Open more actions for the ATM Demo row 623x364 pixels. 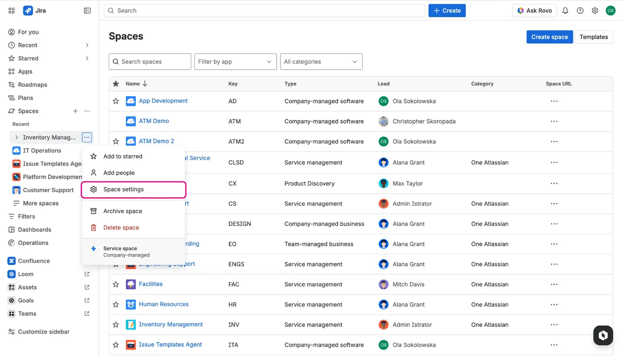(x=554, y=121)
